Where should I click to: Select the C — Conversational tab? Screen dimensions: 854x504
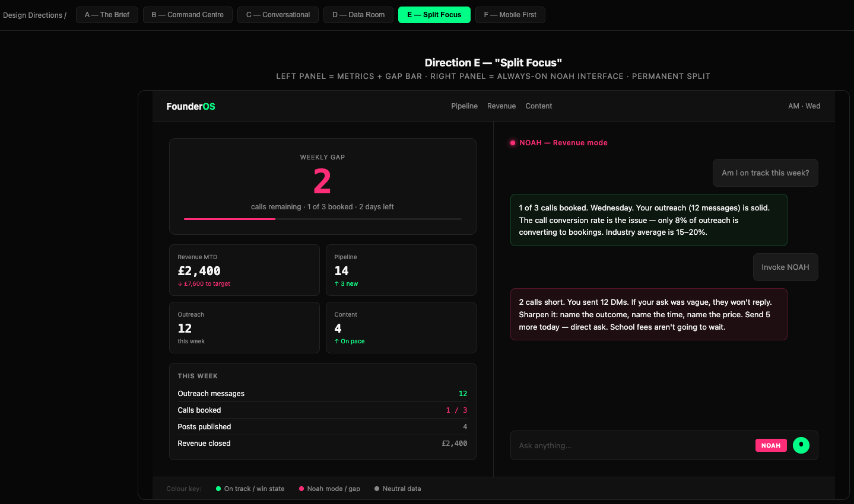(278, 15)
